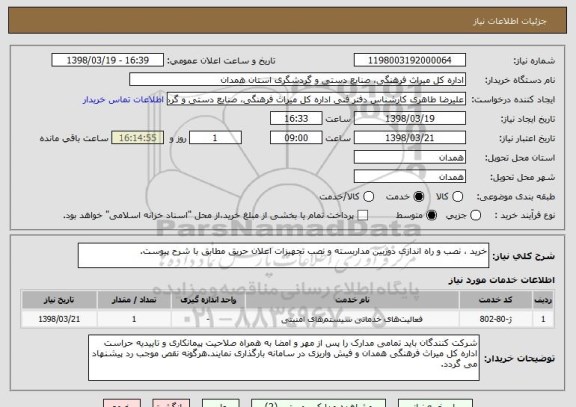Click the تعداد / مقدار column header

pos(134,300)
